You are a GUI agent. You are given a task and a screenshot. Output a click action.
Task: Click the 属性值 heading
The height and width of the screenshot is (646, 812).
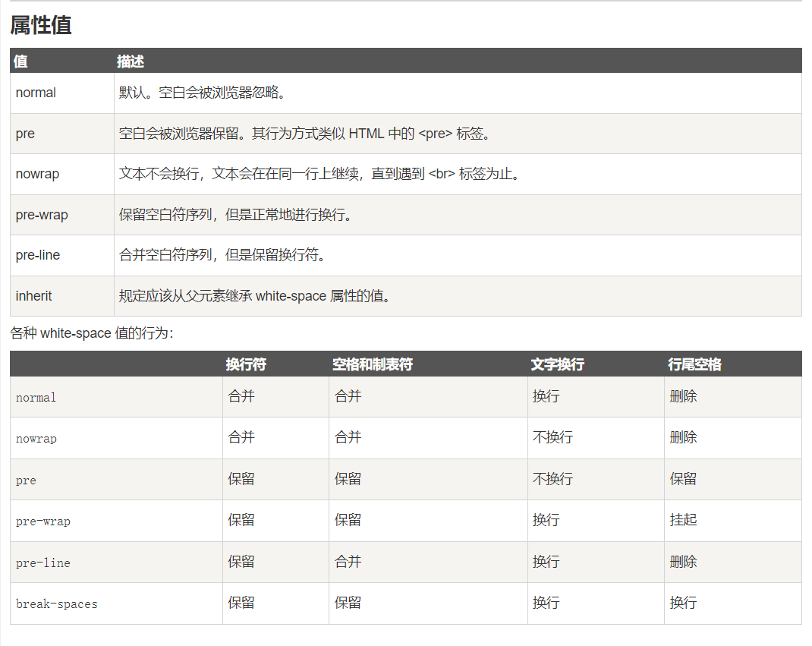[x=40, y=25]
